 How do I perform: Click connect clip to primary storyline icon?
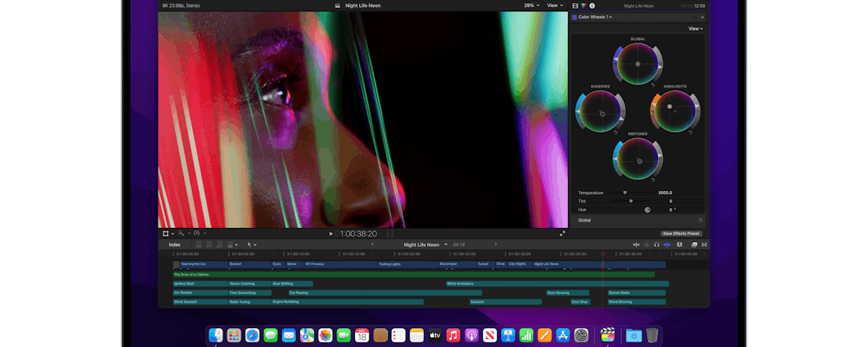200,244
